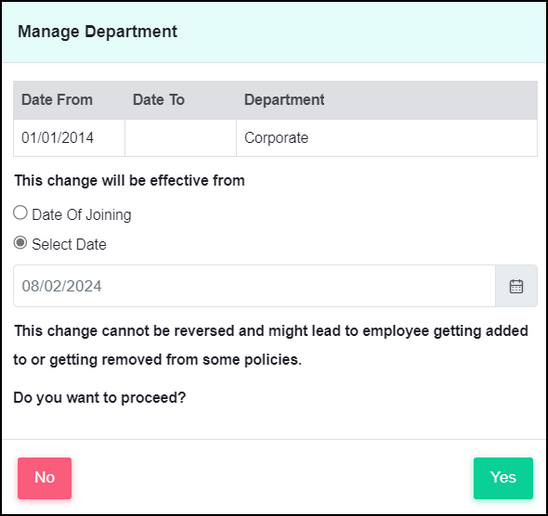
Task: Click the Manage Department header bar area
Action: pyautogui.click(x=274, y=32)
